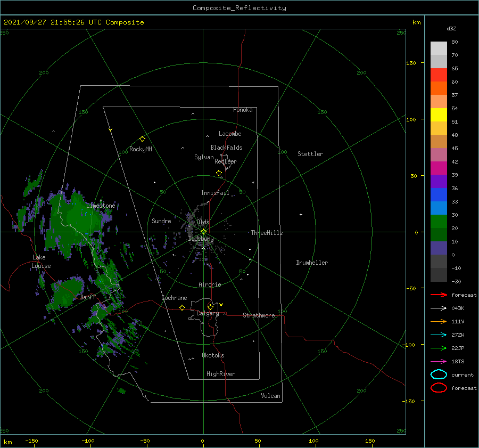The height and width of the screenshot is (448, 479).
Task: Click the white 04DK arrow icon
Action: coord(439,308)
